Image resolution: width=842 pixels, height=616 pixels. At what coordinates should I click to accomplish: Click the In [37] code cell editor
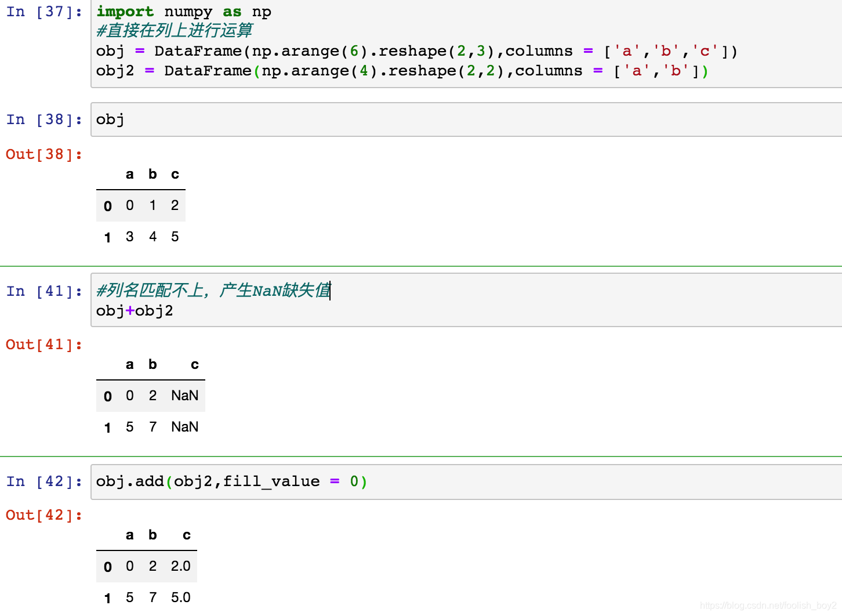[466, 44]
